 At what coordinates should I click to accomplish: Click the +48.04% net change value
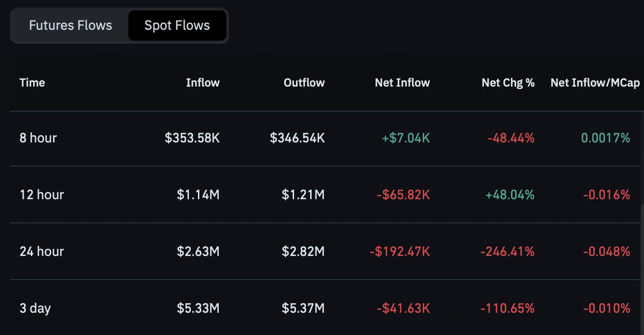coord(510,194)
